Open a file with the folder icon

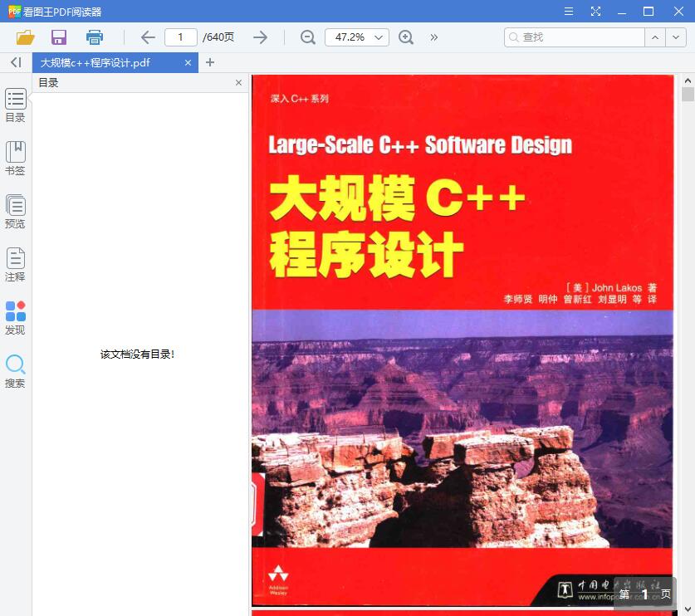coord(25,37)
